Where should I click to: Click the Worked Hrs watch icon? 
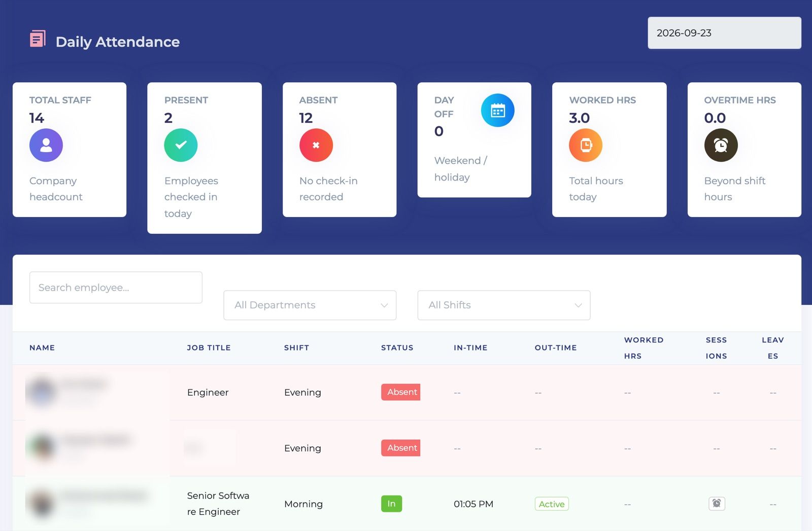click(x=586, y=145)
